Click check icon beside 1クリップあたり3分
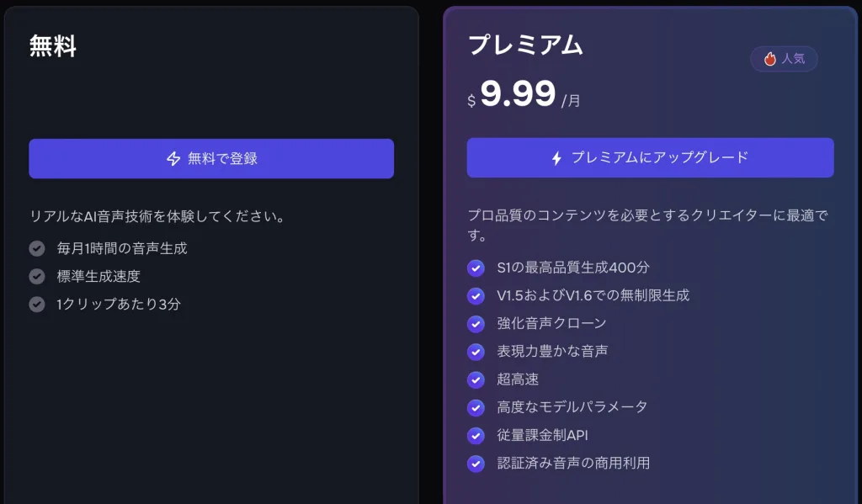 coord(37,304)
